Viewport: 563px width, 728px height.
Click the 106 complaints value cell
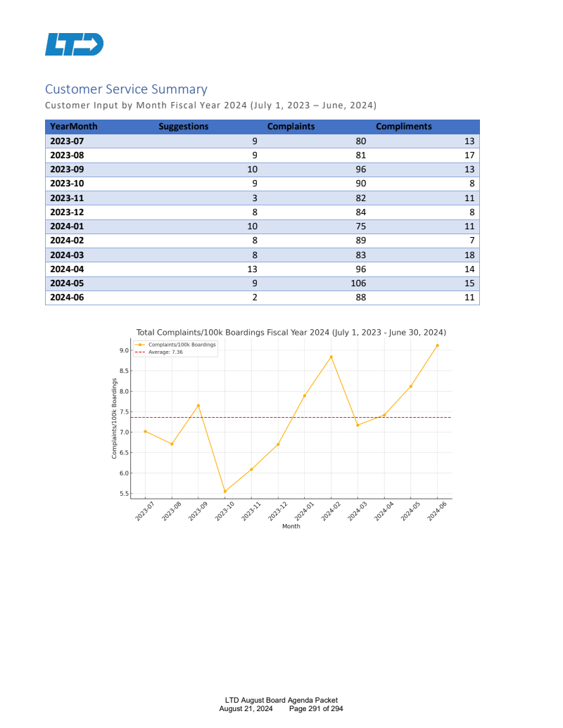click(x=358, y=283)
